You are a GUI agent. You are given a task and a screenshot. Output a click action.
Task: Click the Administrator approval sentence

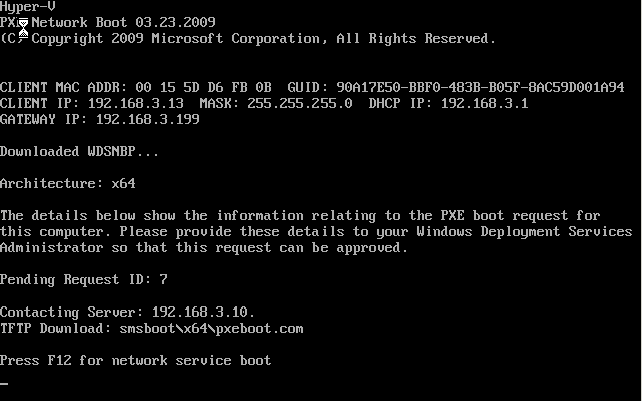tap(204, 247)
